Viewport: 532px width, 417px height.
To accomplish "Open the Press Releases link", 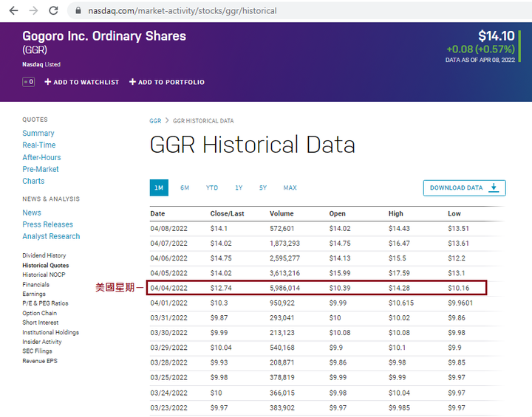I will tap(48, 224).
